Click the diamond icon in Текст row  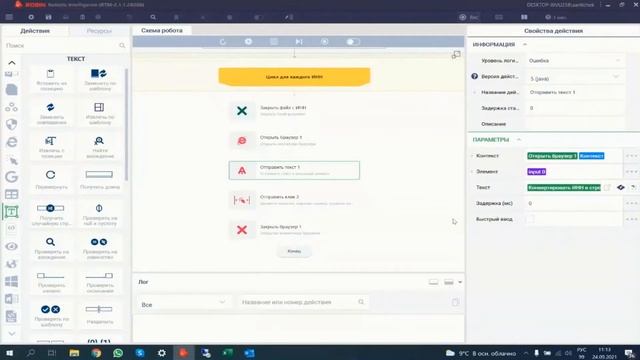point(621,187)
